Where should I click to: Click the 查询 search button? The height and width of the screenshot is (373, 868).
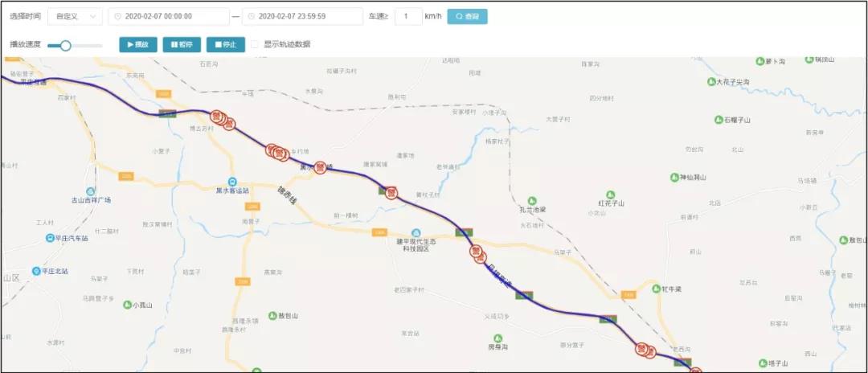467,17
